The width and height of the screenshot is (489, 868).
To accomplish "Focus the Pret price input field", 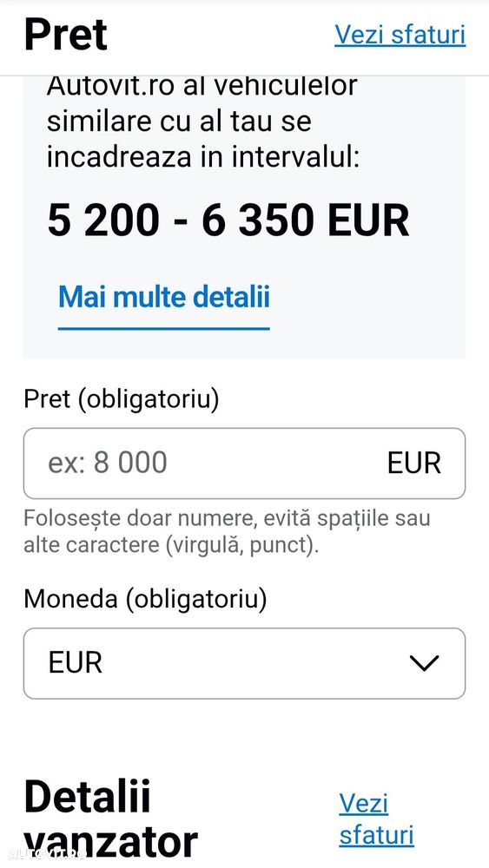I will click(244, 464).
